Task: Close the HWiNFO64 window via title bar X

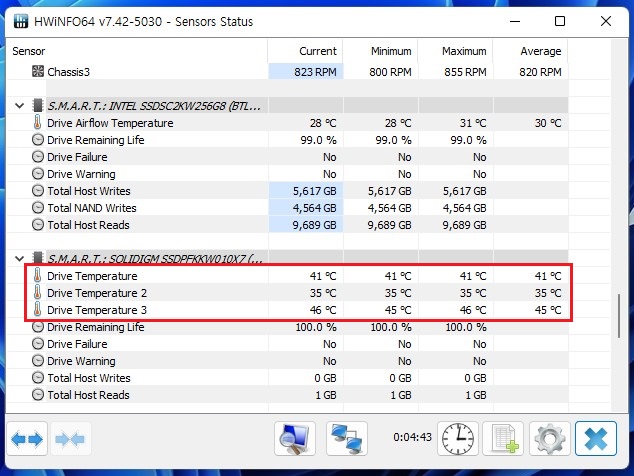Action: tap(606, 21)
